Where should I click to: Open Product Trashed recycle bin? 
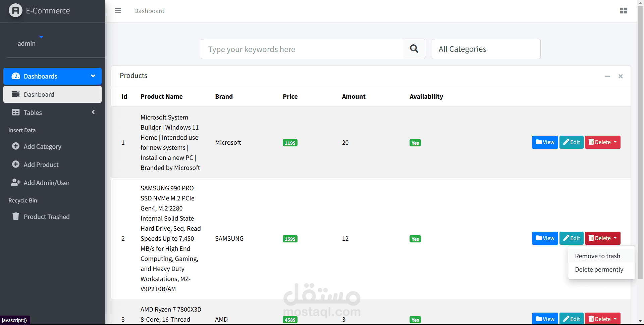tap(46, 217)
